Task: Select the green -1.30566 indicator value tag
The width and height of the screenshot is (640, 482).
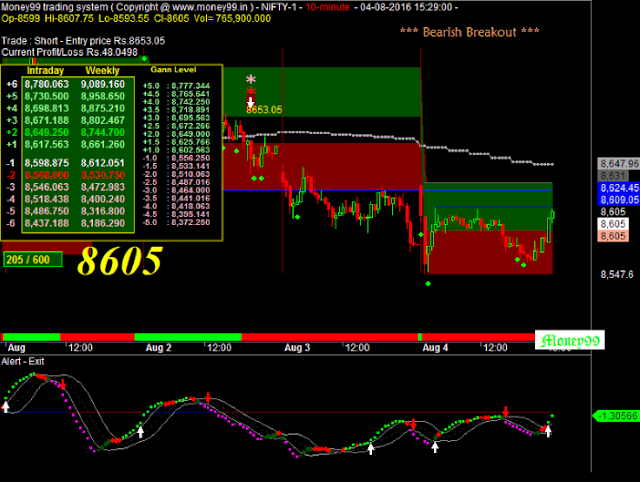Action: pyautogui.click(x=616, y=416)
